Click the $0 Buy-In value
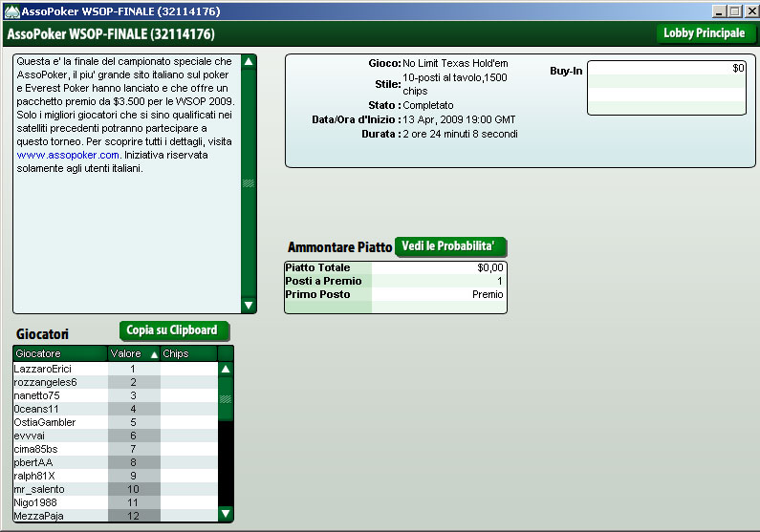This screenshot has width=760, height=532. (x=738, y=68)
